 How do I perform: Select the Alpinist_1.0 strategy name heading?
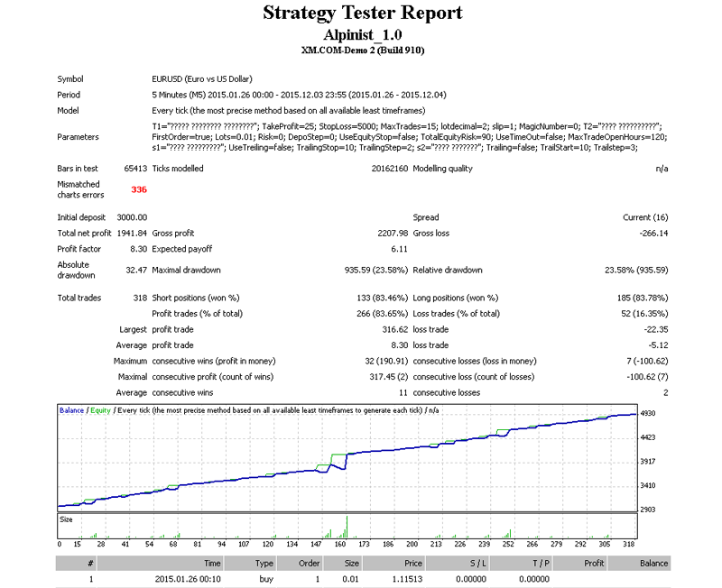pyautogui.click(x=362, y=34)
